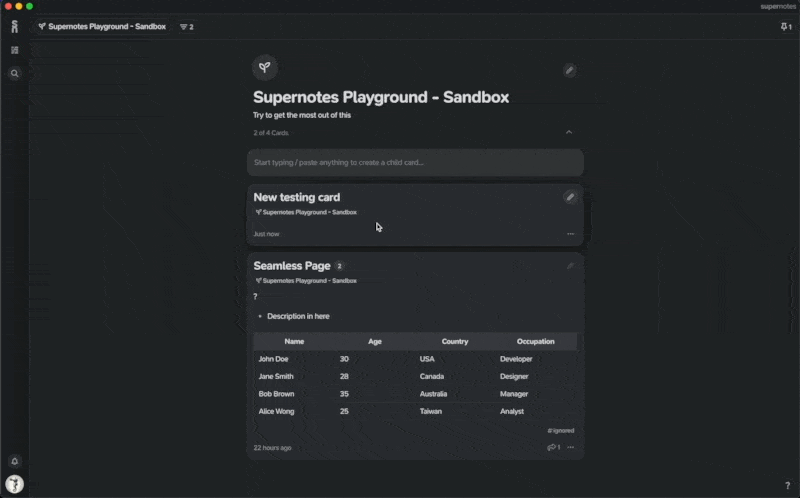Select the Name column header
This screenshot has height=498, width=800.
point(294,341)
